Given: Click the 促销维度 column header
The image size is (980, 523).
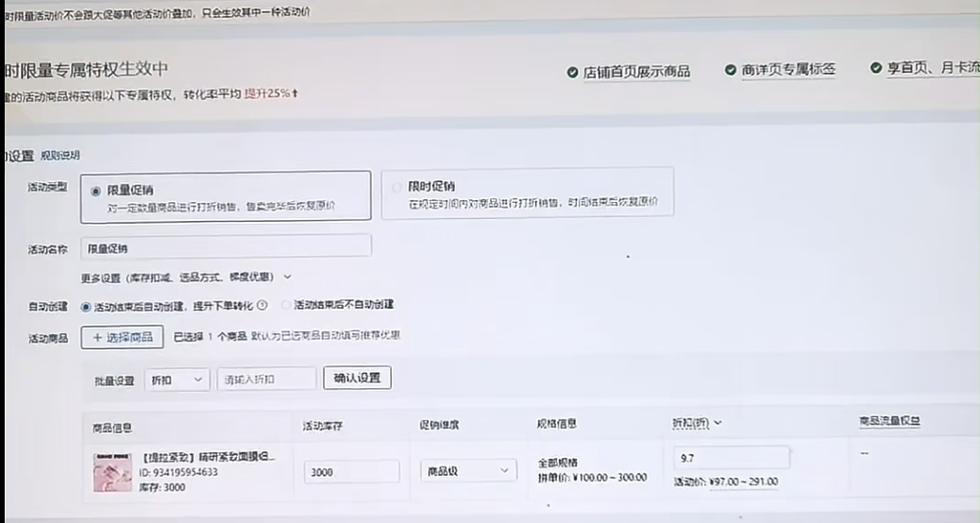Looking at the screenshot, I should pos(439,425).
